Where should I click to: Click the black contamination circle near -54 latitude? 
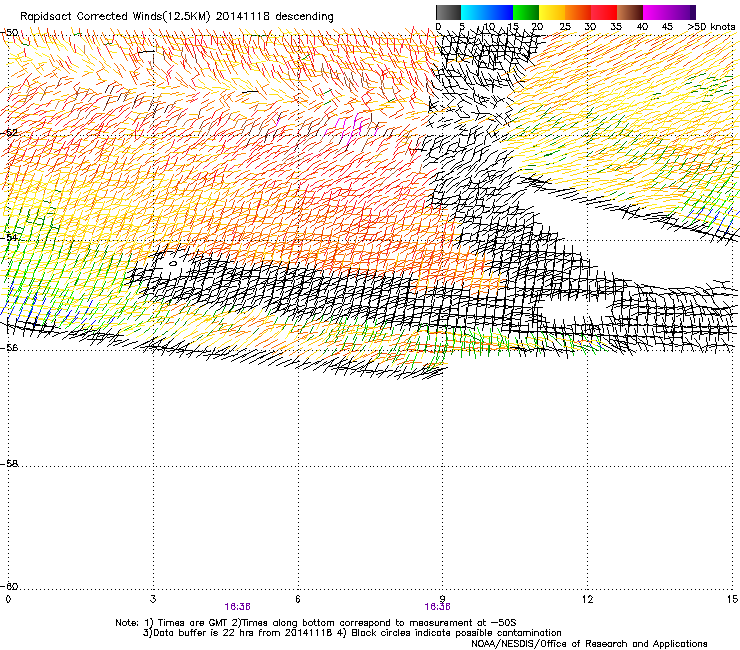tap(173, 264)
